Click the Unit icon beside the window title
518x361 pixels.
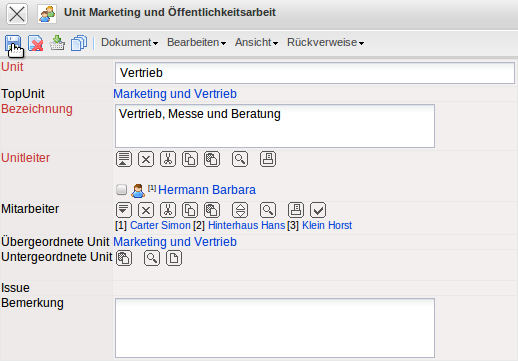pyautogui.click(x=47, y=14)
